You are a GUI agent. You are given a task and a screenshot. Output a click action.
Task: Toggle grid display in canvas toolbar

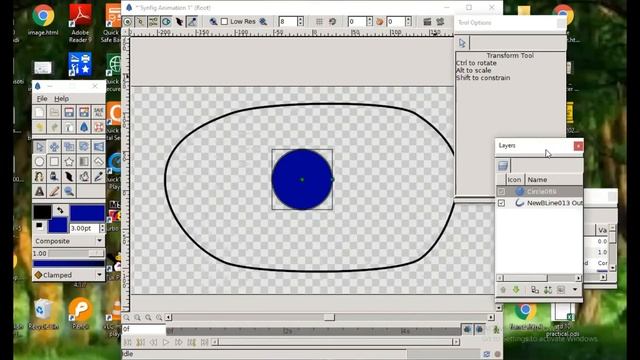click(319, 22)
